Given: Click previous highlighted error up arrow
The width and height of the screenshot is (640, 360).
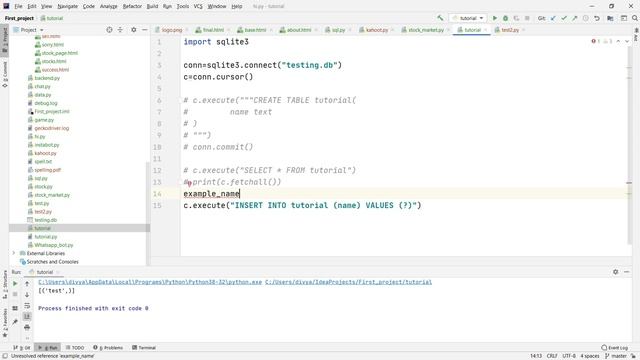Looking at the screenshot, I should click(618, 41).
